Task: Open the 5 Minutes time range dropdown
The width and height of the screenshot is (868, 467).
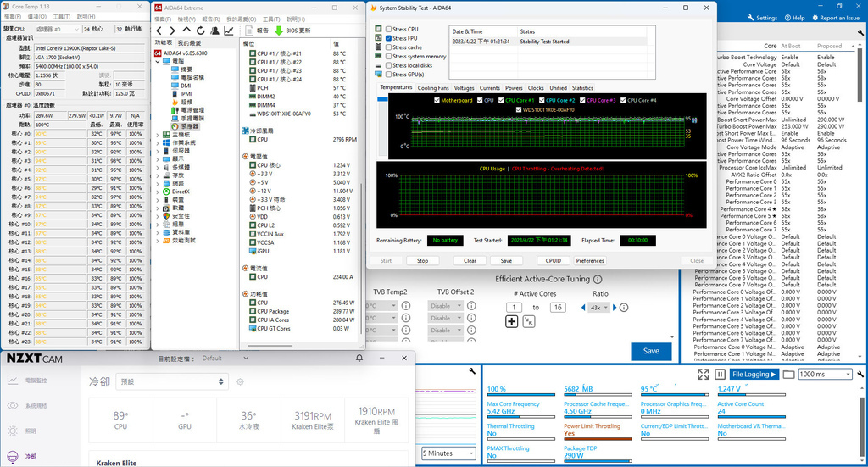Action: (448, 453)
